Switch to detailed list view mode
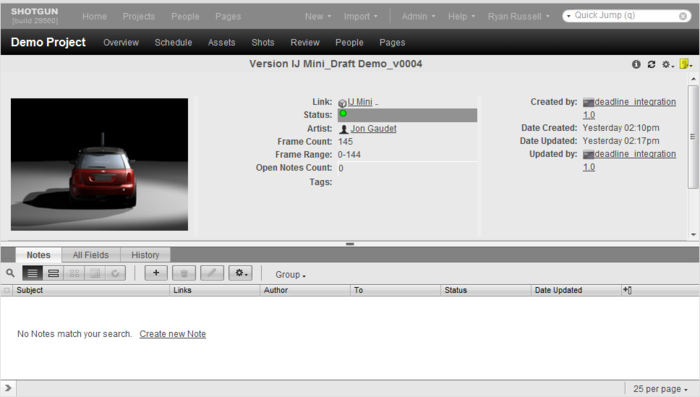This screenshot has width=700, height=397. pyautogui.click(x=53, y=273)
